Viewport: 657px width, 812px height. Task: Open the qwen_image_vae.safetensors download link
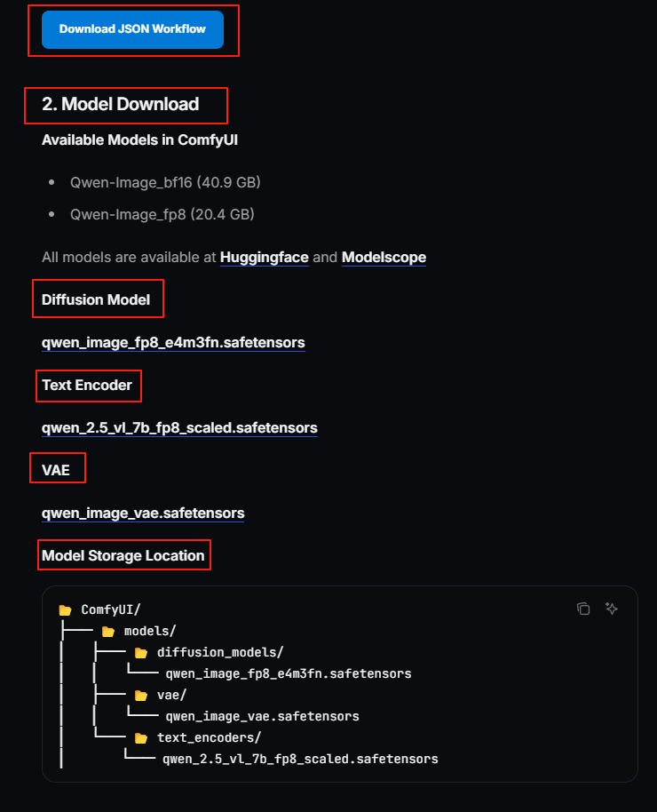[143, 513]
